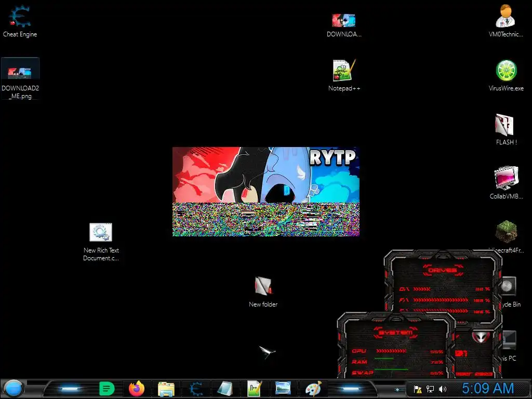Click the blue Start orb
This screenshot has height=399, width=532.
pos(13,389)
